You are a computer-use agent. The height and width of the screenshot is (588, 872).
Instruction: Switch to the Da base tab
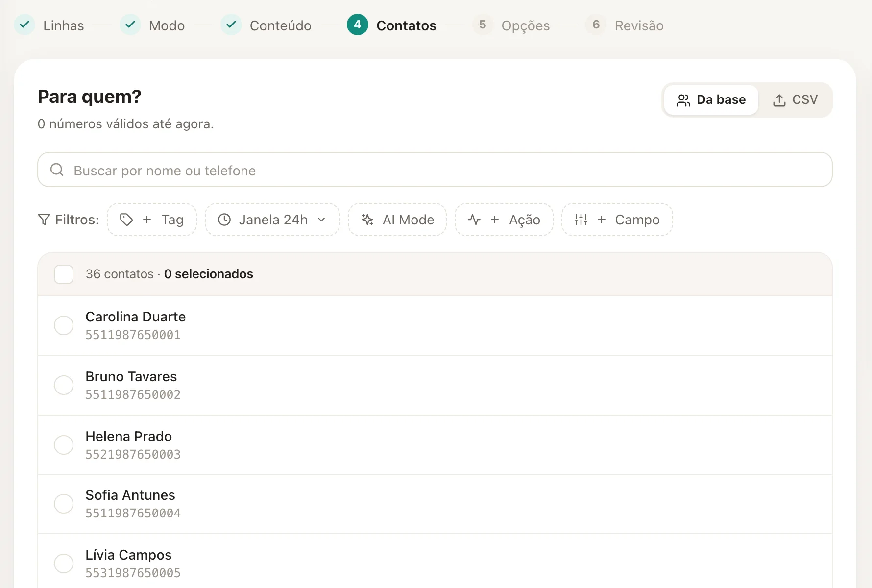(x=711, y=100)
